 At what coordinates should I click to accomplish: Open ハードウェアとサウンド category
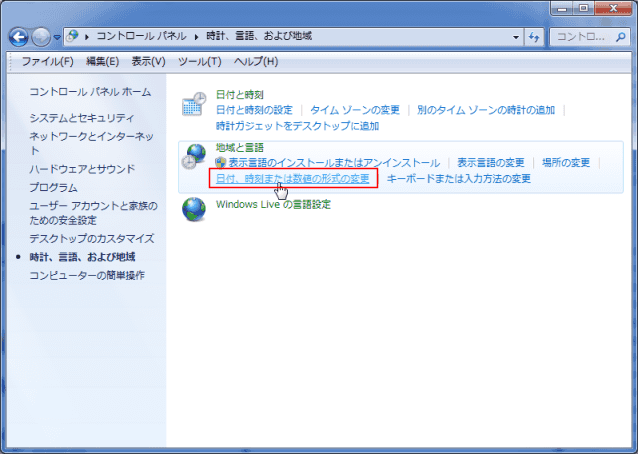[x=82, y=169]
